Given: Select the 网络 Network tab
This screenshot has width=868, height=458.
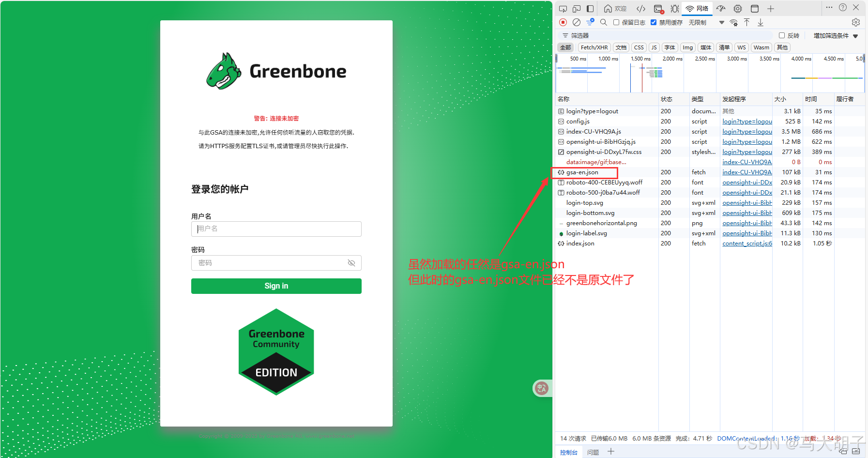Looking at the screenshot, I should 697,9.
